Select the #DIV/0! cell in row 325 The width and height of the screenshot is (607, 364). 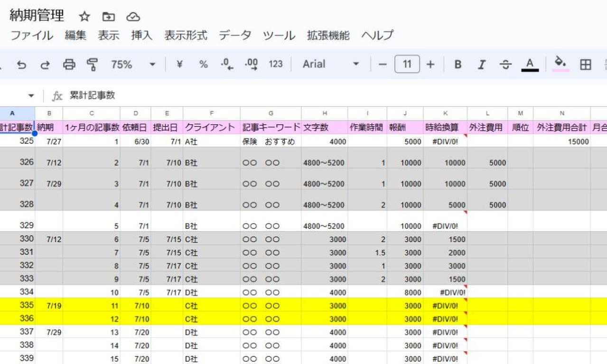[x=445, y=141]
